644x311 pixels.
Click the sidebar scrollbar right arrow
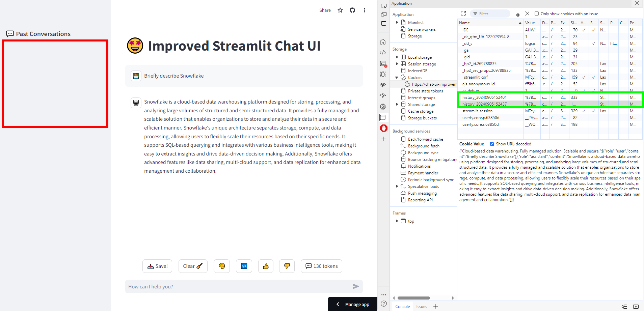[x=453, y=298]
